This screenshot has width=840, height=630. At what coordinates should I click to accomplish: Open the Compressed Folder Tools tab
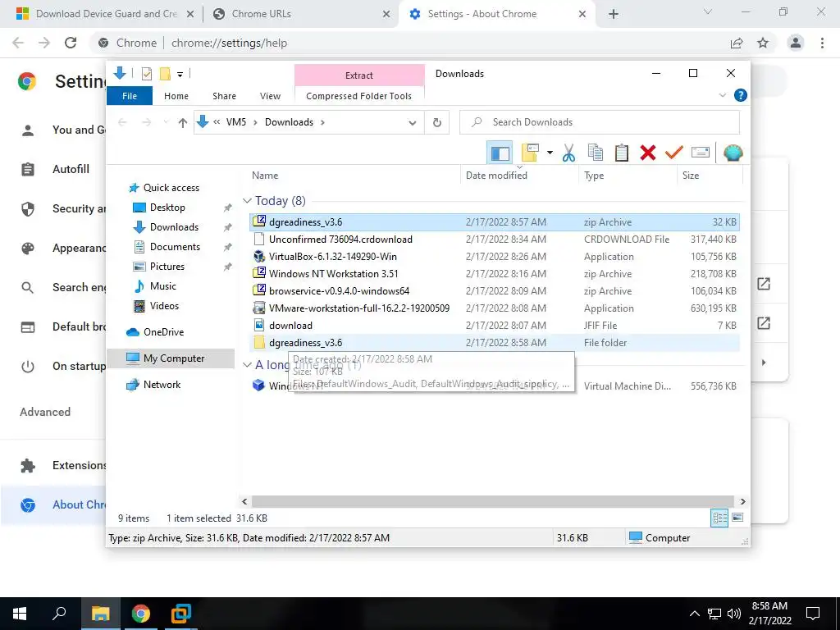pyautogui.click(x=359, y=96)
